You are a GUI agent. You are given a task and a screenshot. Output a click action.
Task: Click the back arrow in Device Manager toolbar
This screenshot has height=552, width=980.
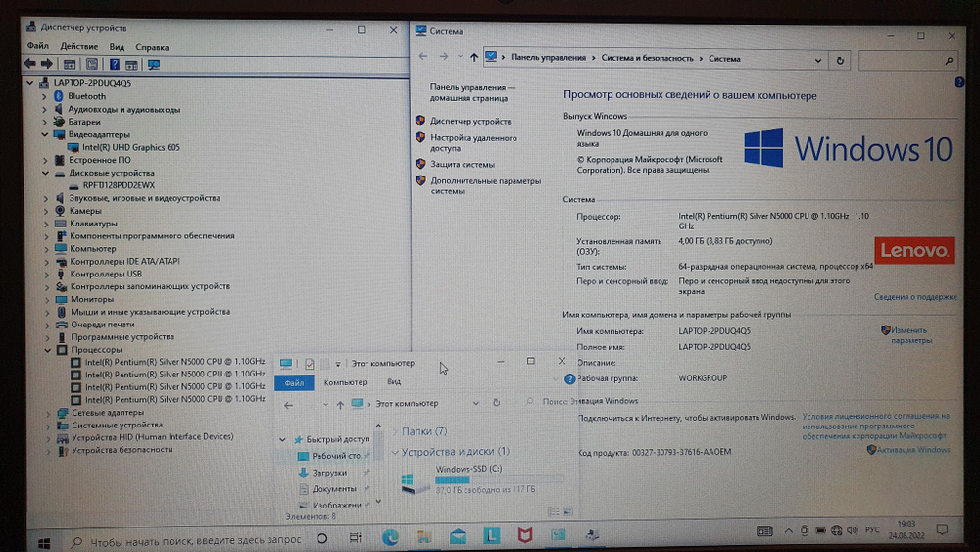point(29,64)
